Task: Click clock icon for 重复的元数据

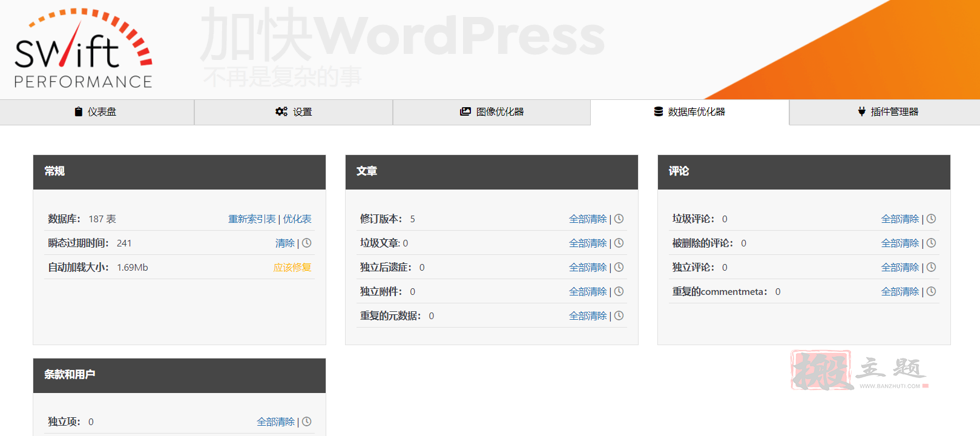Action: click(x=619, y=315)
